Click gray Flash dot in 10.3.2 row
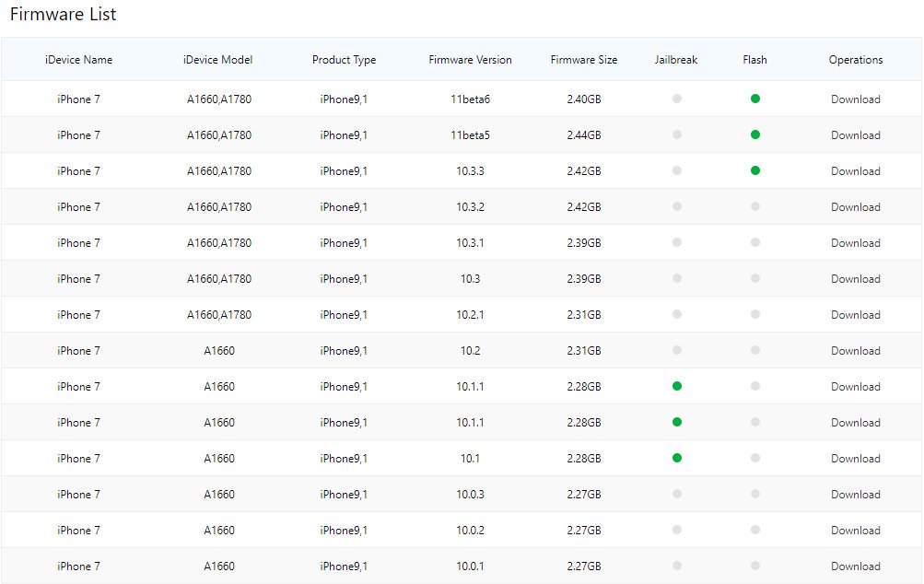Viewport: 924px width, 584px height. (x=755, y=206)
